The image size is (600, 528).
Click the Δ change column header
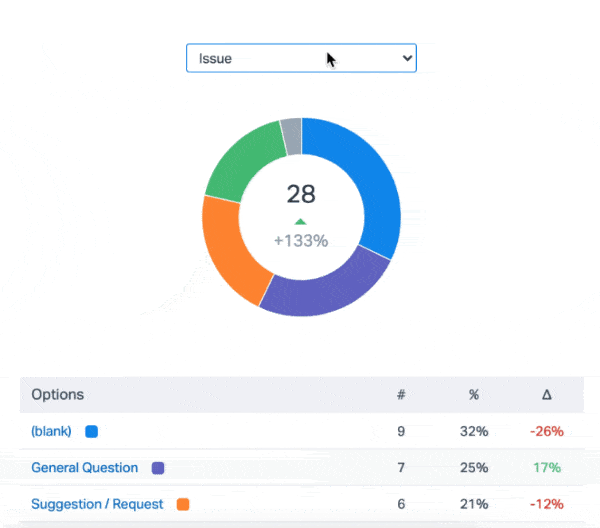546,395
